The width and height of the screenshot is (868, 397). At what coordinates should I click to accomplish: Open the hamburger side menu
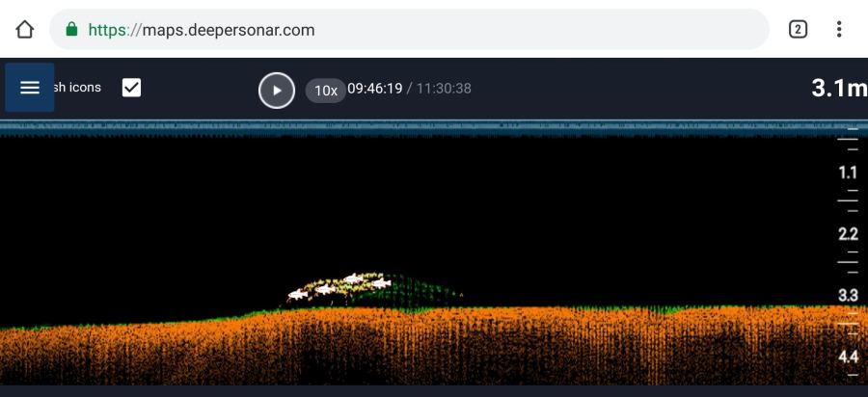(x=30, y=88)
